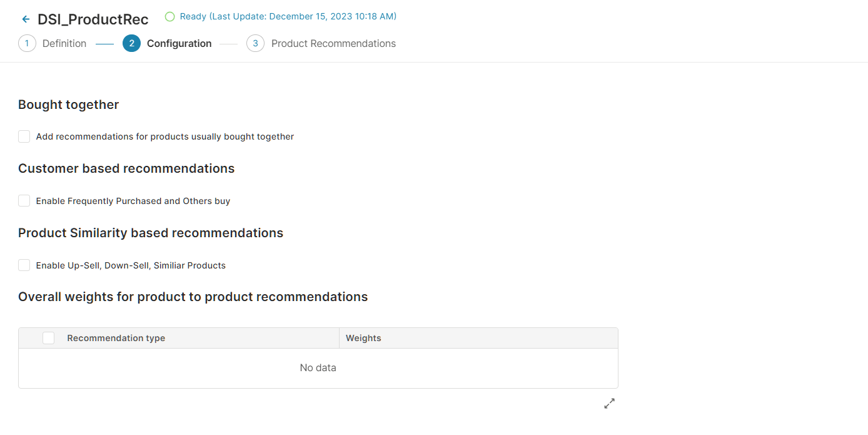
Task: Click the back arrow beside DSI_ProductRec
Action: tap(26, 19)
